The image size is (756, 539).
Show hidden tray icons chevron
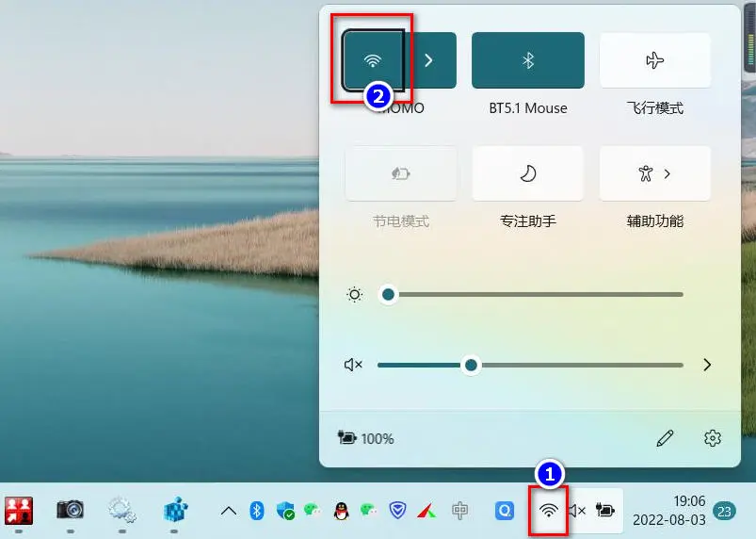pos(228,511)
